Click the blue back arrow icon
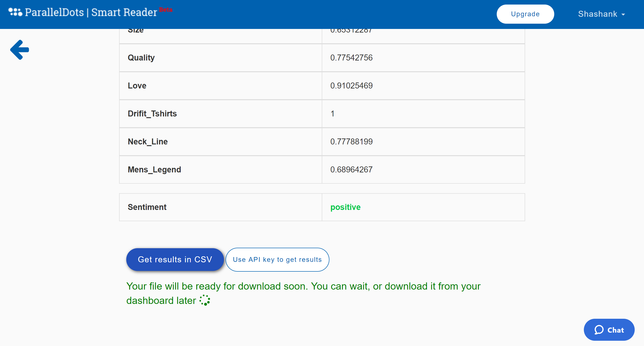Image resolution: width=644 pixels, height=346 pixels. (20, 50)
